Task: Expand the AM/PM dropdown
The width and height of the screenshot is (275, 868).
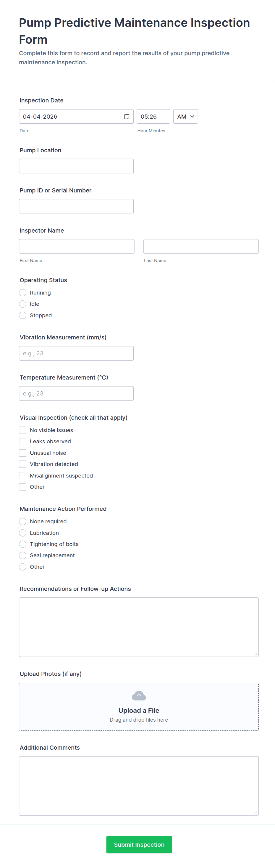Action: (186, 117)
